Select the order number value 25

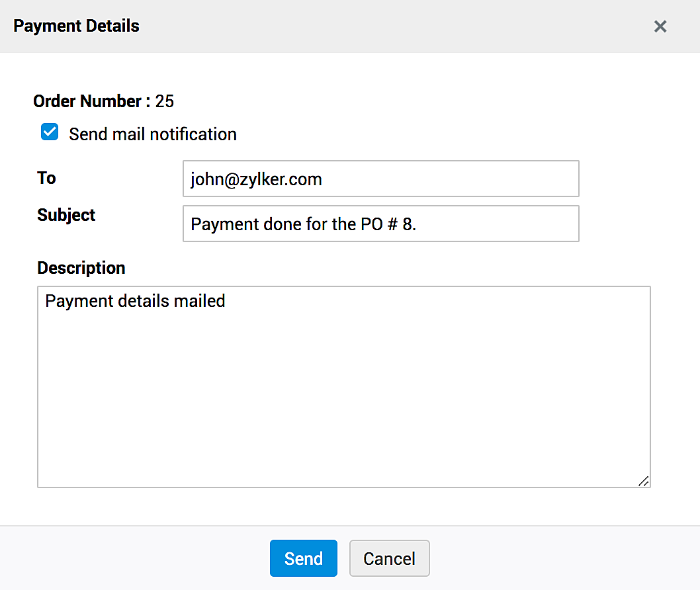coord(165,101)
